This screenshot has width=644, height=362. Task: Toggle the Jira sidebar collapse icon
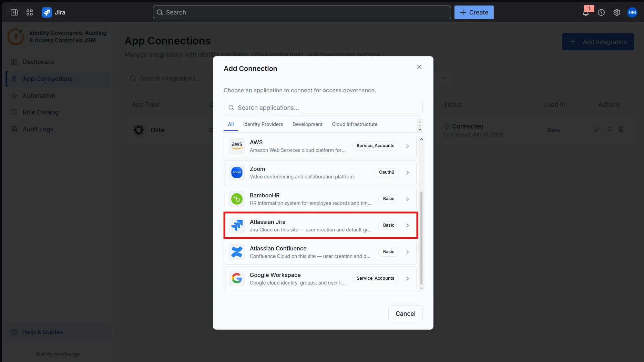click(14, 12)
